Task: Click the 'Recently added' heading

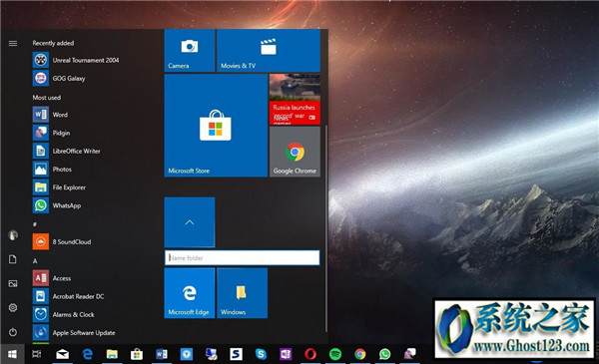Action: [53, 43]
